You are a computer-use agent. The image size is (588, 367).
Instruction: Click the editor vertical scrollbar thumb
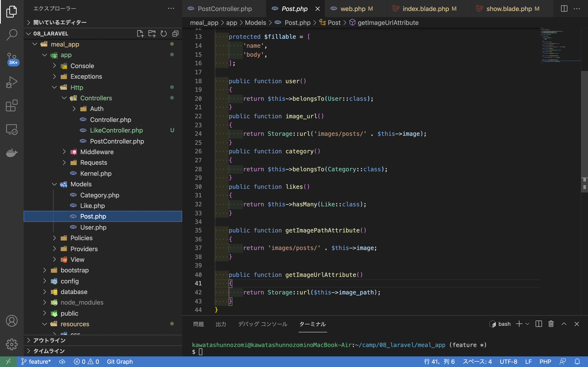[x=584, y=131]
